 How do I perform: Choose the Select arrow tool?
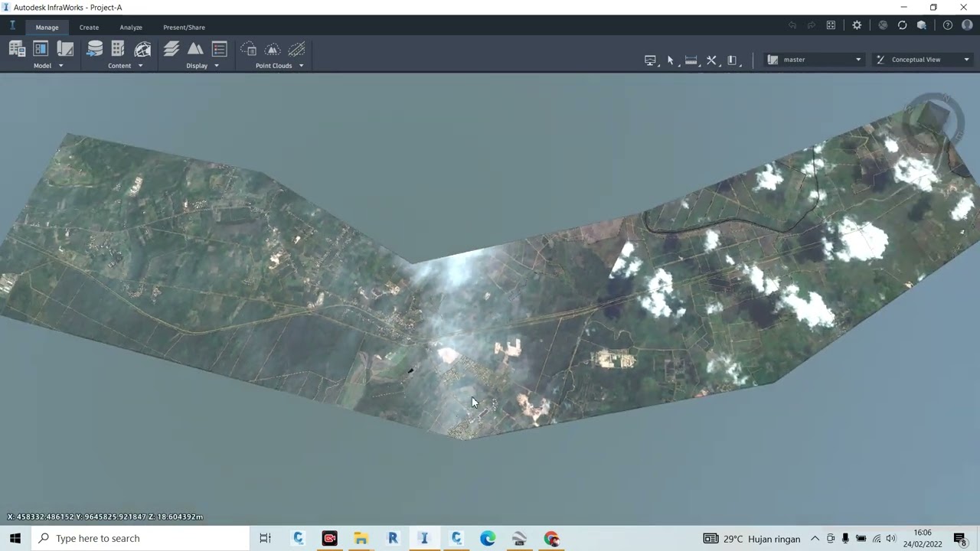click(671, 60)
